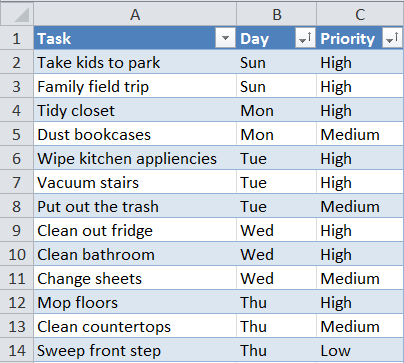This screenshot has height=363, width=404.
Task: Select the Mon cell for Dust bookcases
Action: pos(276,134)
